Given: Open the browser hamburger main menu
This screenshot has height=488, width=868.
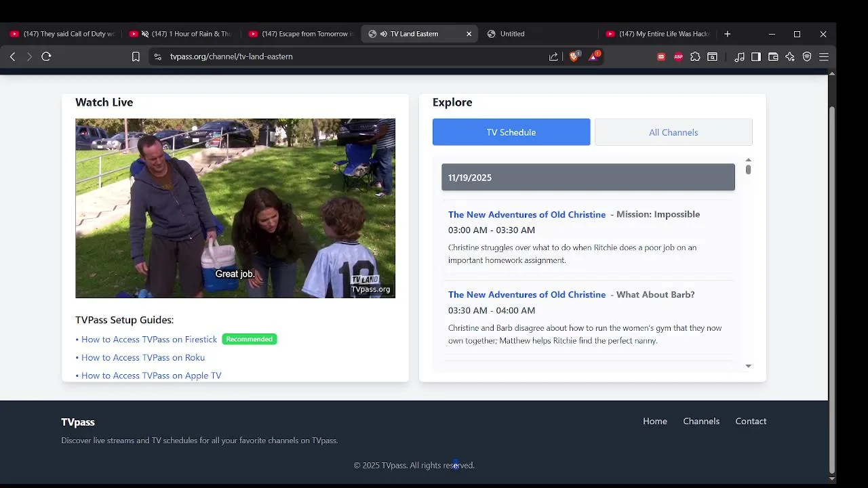Looking at the screenshot, I should [824, 57].
